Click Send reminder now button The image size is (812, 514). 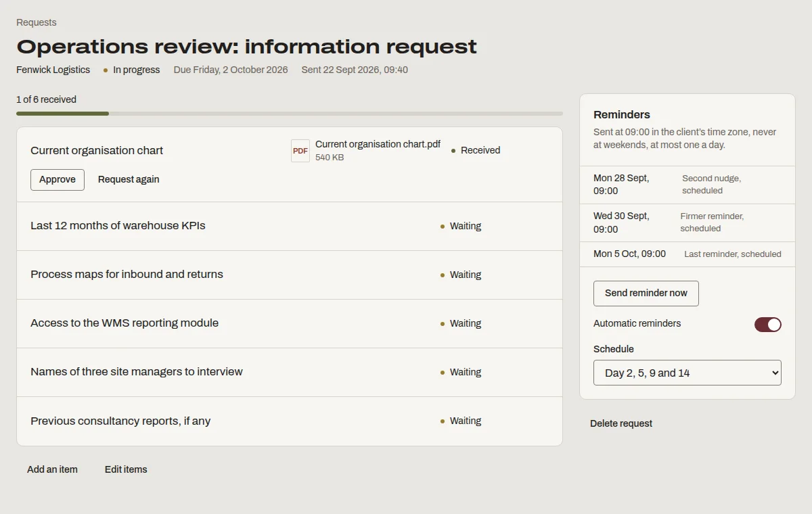[646, 294]
